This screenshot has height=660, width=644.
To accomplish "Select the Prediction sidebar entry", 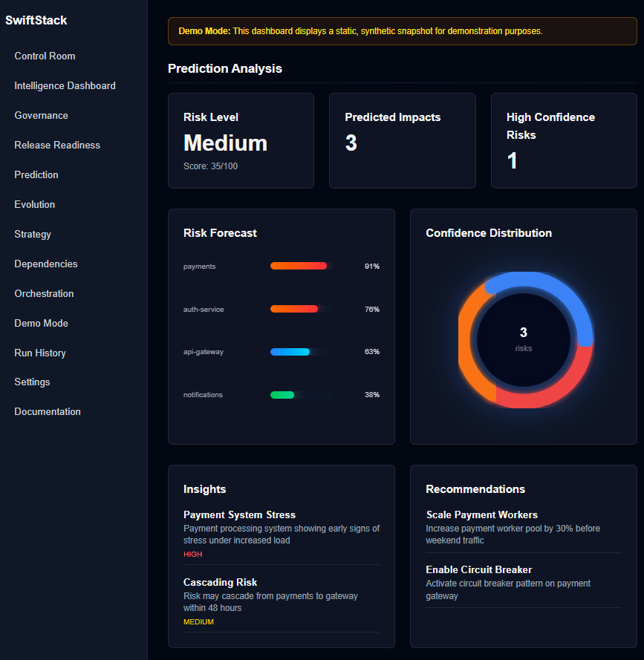I will (x=36, y=174).
